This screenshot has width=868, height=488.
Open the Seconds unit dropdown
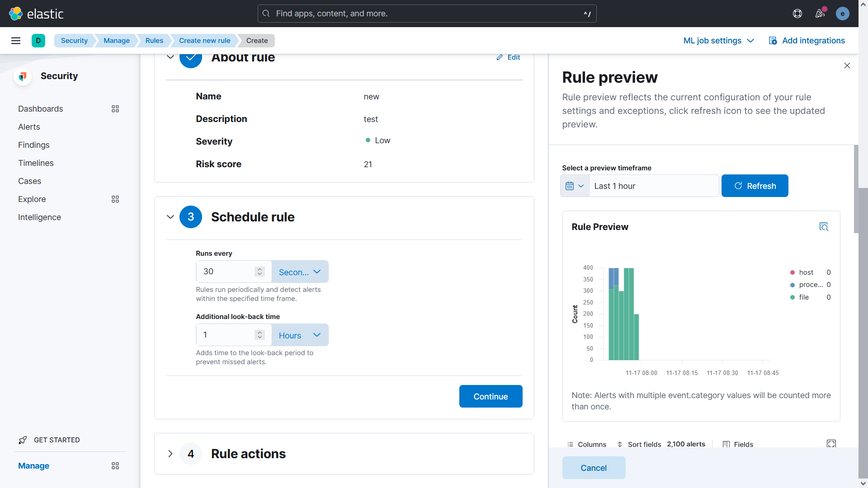300,272
